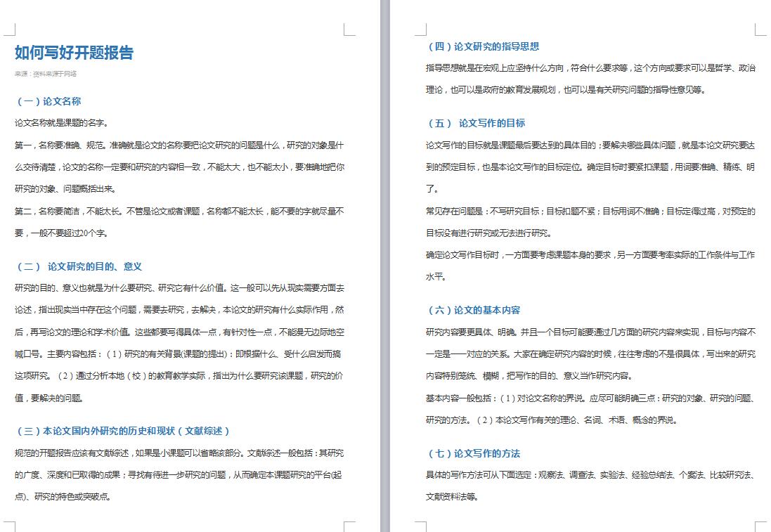Click the sentence 论文名称就是课题的名字。
The height and width of the screenshot is (532, 771).
[62, 123]
